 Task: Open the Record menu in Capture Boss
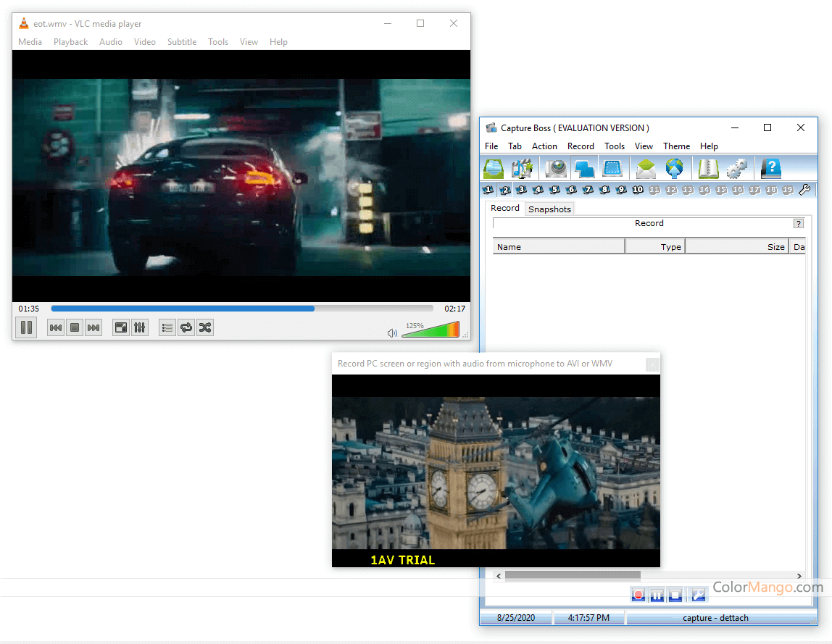[581, 146]
